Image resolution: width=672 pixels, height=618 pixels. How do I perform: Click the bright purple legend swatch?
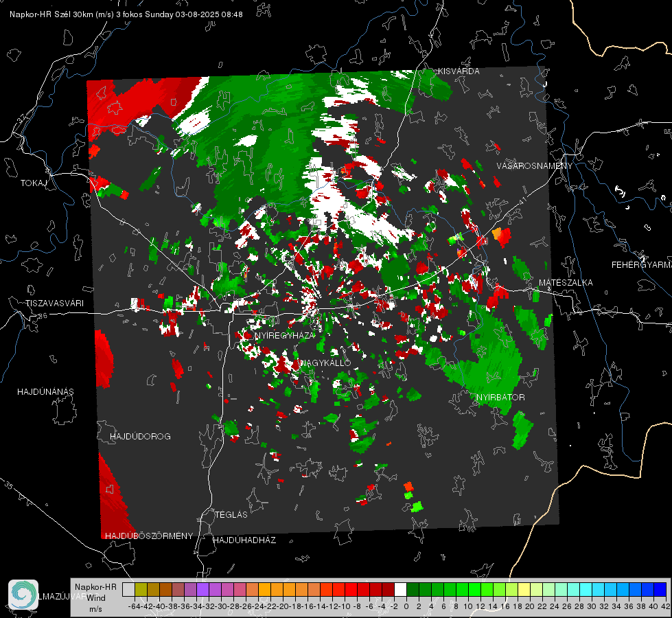click(202, 590)
